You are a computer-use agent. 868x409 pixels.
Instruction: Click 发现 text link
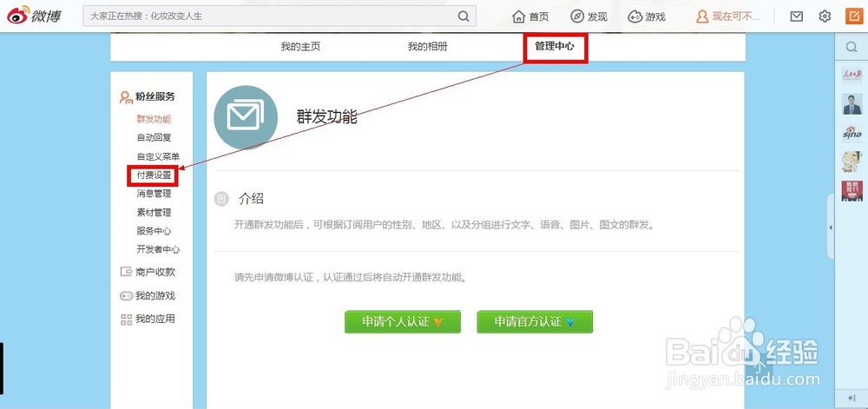[597, 17]
